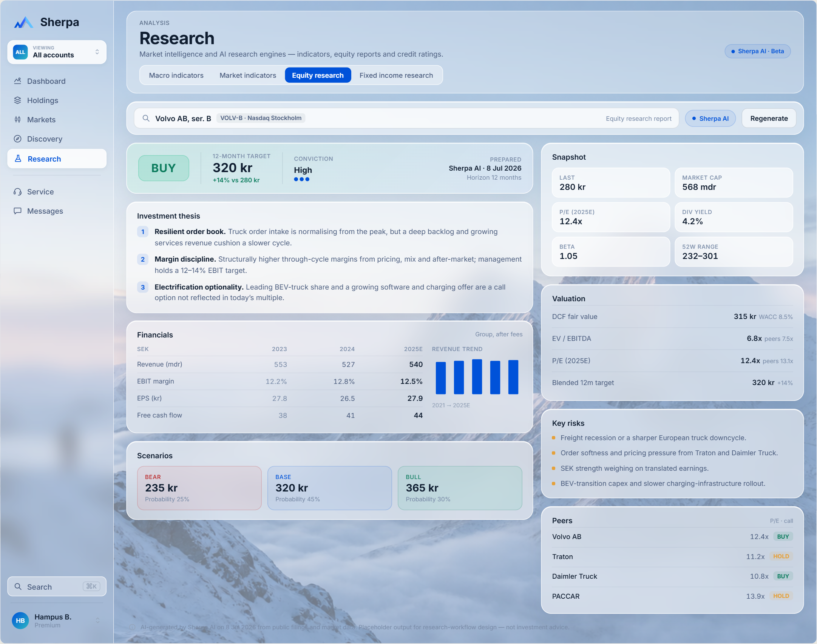Click the Volvo AB BUY tag in Peers
The image size is (817, 644).
point(783,537)
